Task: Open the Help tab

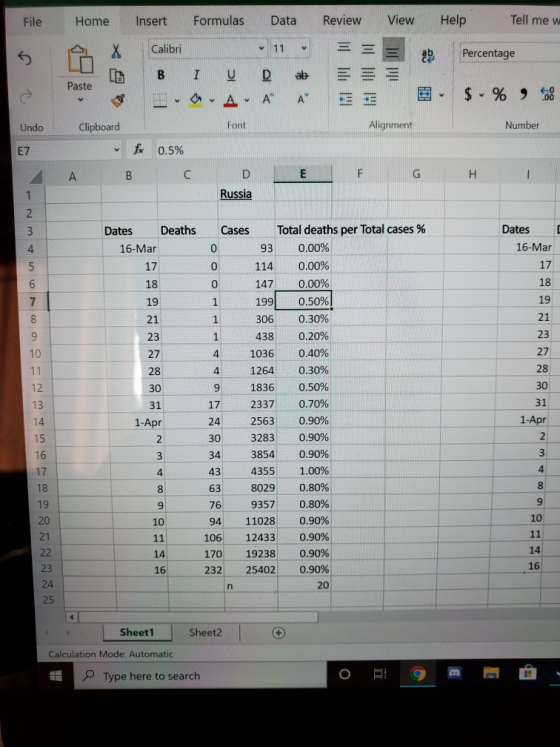Action: coord(453,20)
